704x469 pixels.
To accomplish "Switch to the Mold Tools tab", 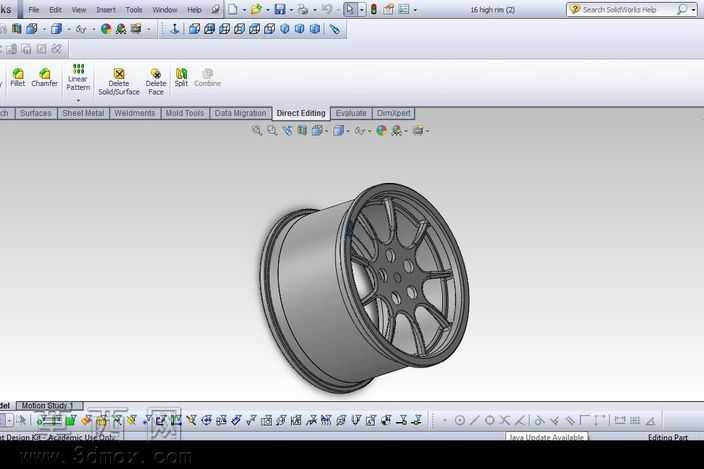I will (x=185, y=113).
